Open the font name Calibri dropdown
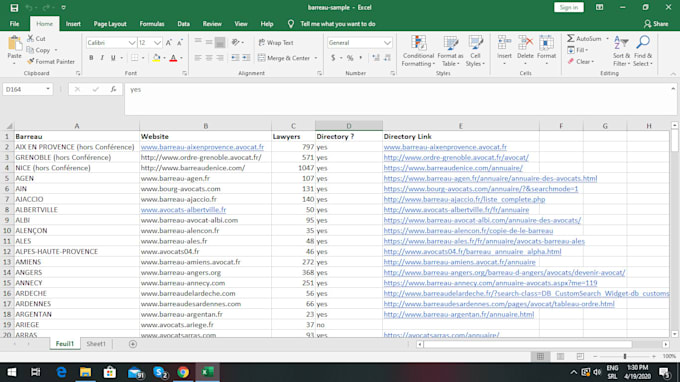Viewport: 680px width, 382px height. (x=132, y=42)
